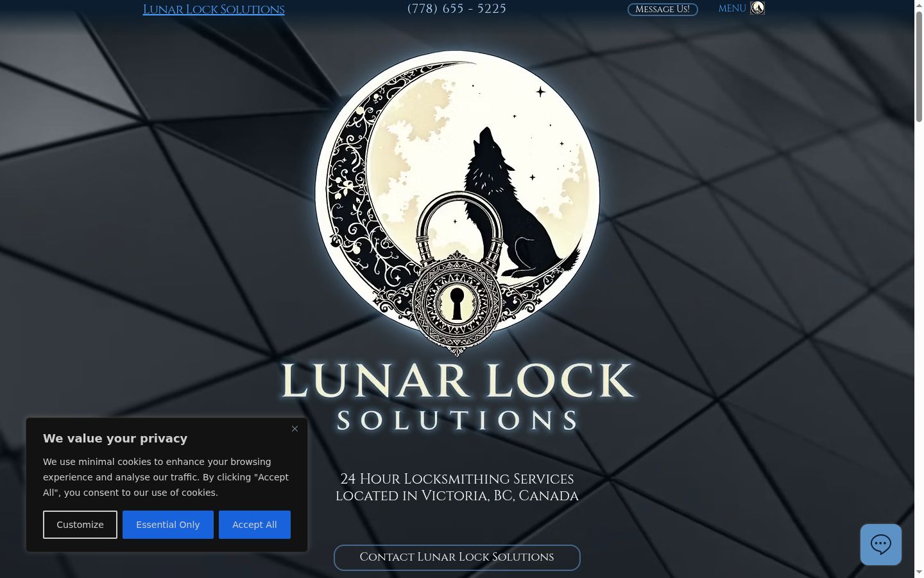Open the Contact Lunar Lock Solutions button

point(457,557)
